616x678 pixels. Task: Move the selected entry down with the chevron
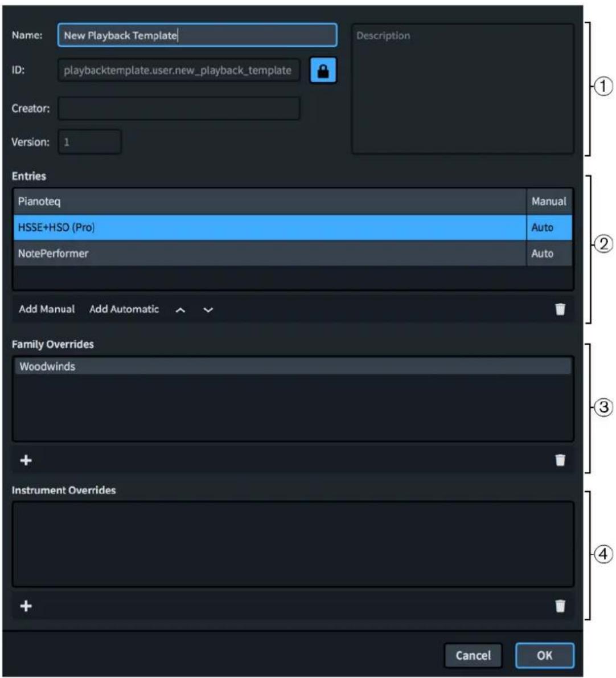tap(208, 309)
